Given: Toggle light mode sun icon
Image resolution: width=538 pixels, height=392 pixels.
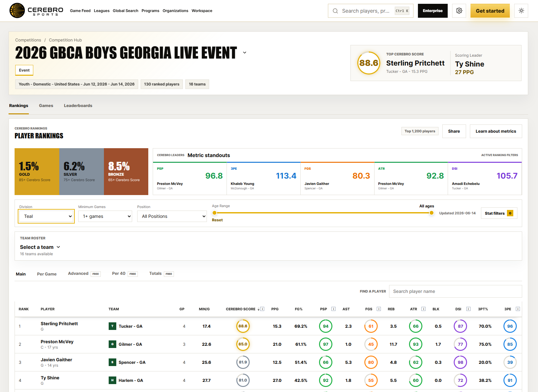Looking at the screenshot, I should pyautogui.click(x=521, y=11).
